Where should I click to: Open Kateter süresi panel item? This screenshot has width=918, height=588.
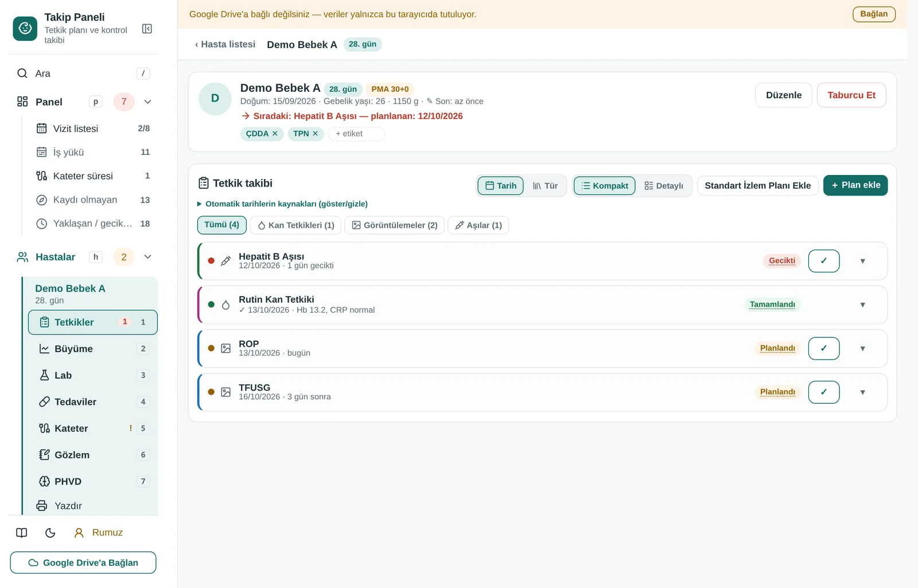tap(93, 176)
